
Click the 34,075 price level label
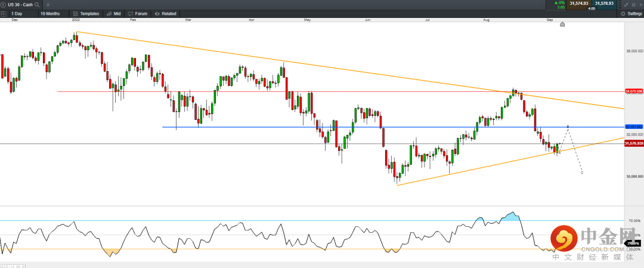coord(633,91)
